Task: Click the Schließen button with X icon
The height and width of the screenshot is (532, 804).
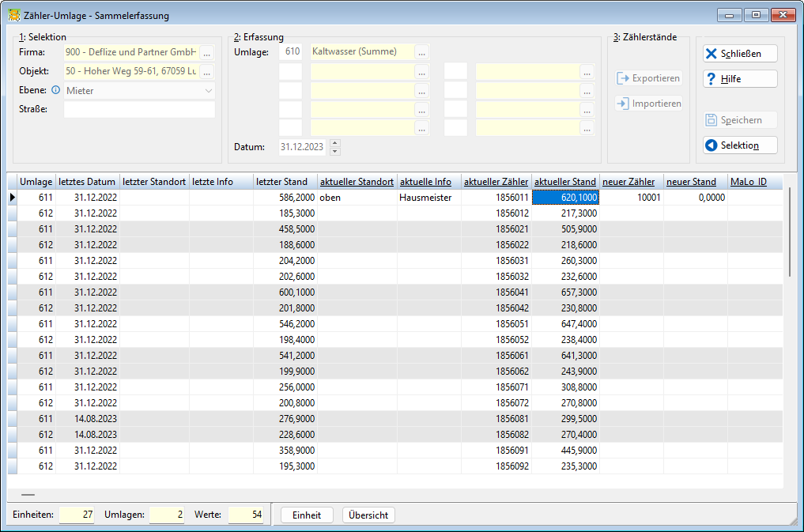Action: tap(740, 53)
